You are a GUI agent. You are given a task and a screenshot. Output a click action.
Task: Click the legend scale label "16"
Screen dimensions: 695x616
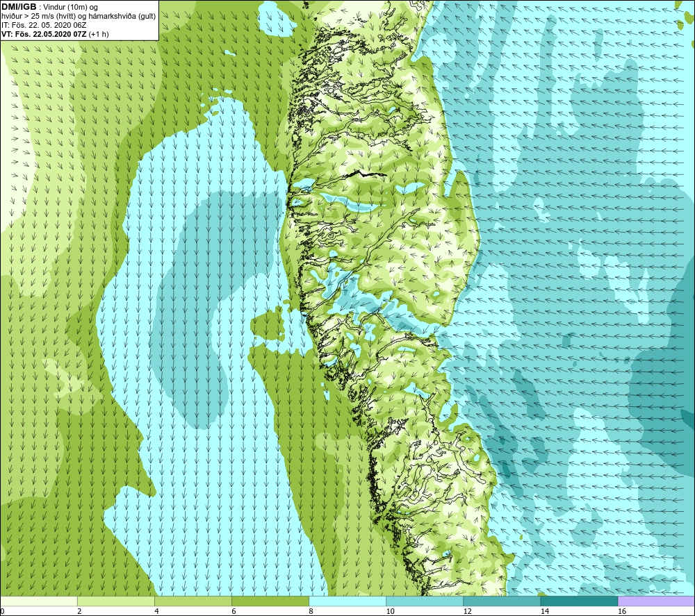tap(622, 611)
